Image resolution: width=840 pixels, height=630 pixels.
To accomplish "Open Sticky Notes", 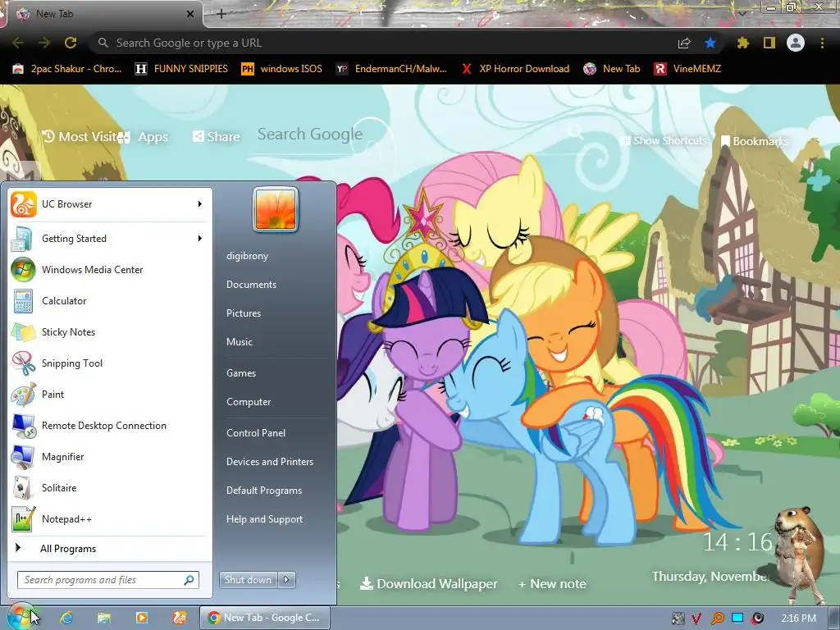I will (110, 331).
